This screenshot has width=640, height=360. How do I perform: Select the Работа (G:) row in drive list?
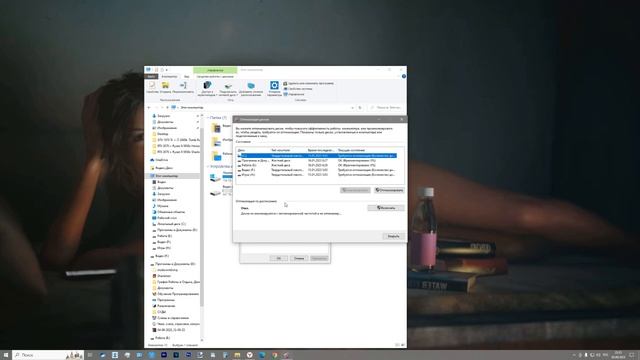317,165
